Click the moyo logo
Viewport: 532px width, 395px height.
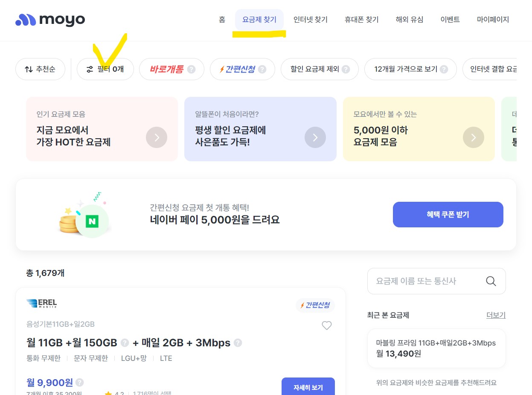pos(49,20)
